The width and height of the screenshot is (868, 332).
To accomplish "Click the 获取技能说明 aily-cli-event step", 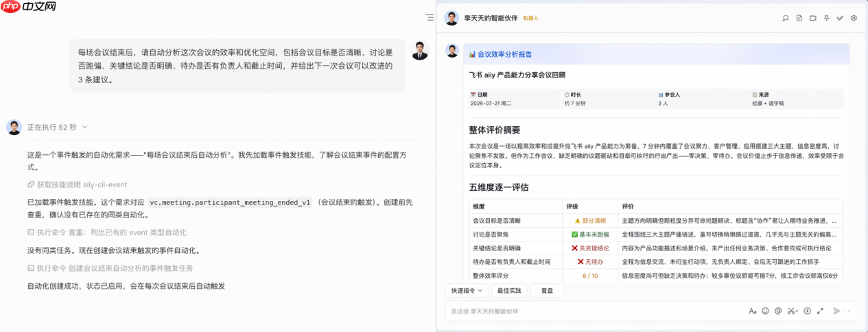I will [77, 185].
